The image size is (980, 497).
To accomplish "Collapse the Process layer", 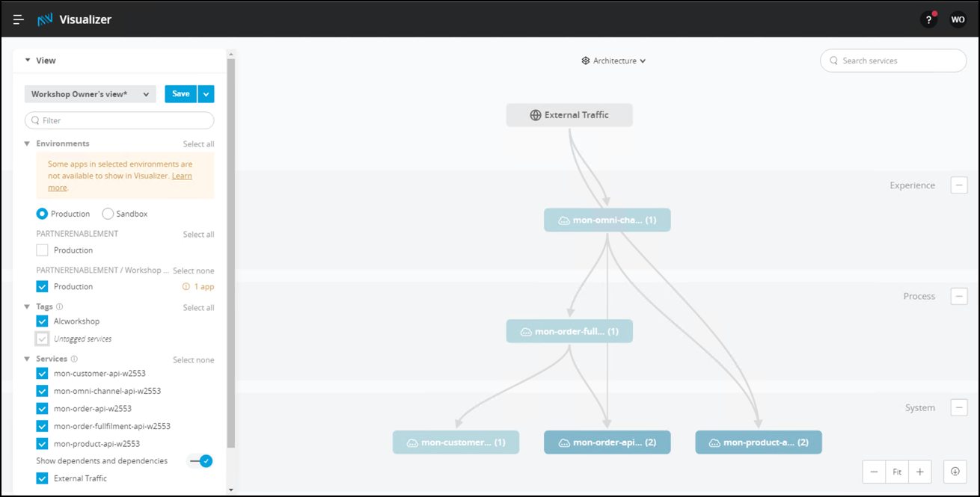I will [959, 297].
